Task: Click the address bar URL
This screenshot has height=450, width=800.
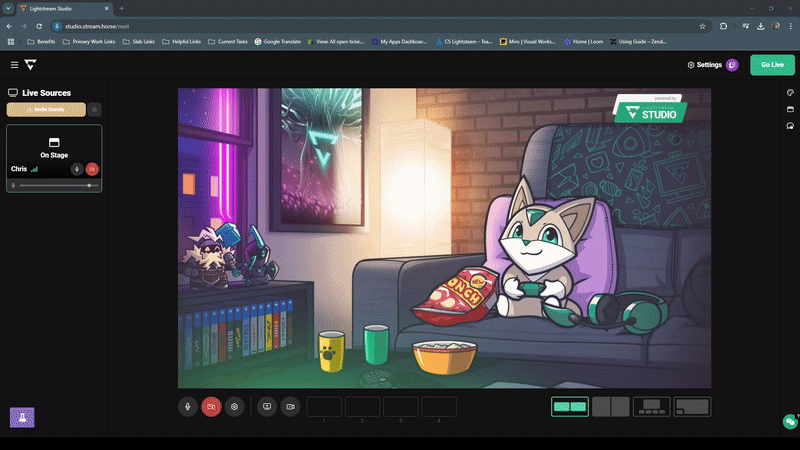Action: [97, 26]
